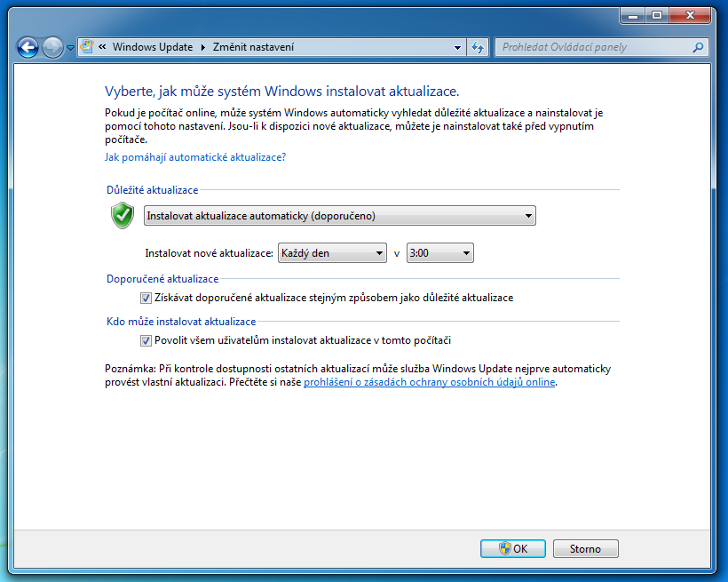Click the Instalovat nové aktualizace label
Screen dimensions: 728x582
(x=209, y=253)
